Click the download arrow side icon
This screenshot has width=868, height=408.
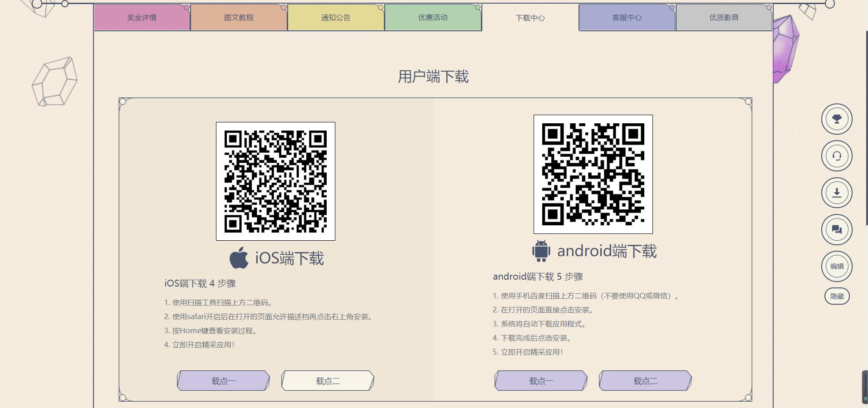click(x=837, y=193)
